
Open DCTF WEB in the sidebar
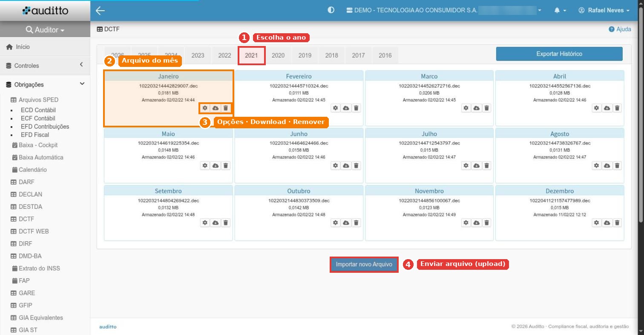point(34,231)
